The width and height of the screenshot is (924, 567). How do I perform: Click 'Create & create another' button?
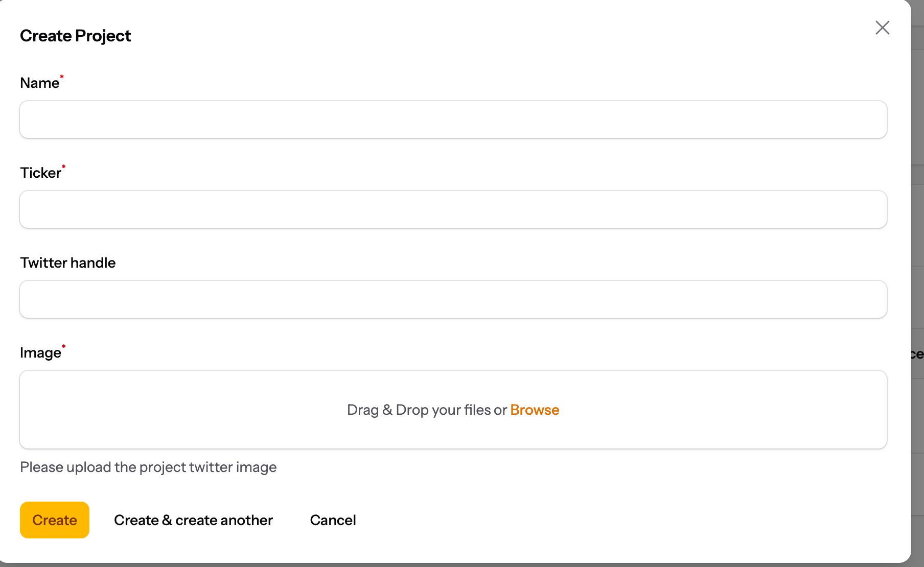click(193, 520)
